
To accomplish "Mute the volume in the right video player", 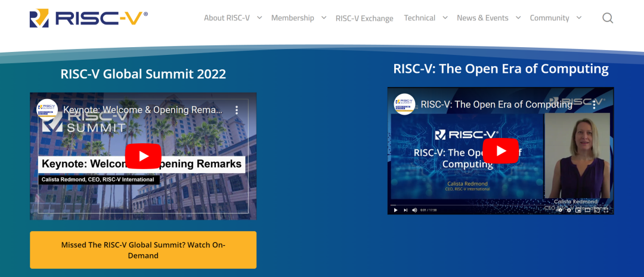I will pos(414,210).
